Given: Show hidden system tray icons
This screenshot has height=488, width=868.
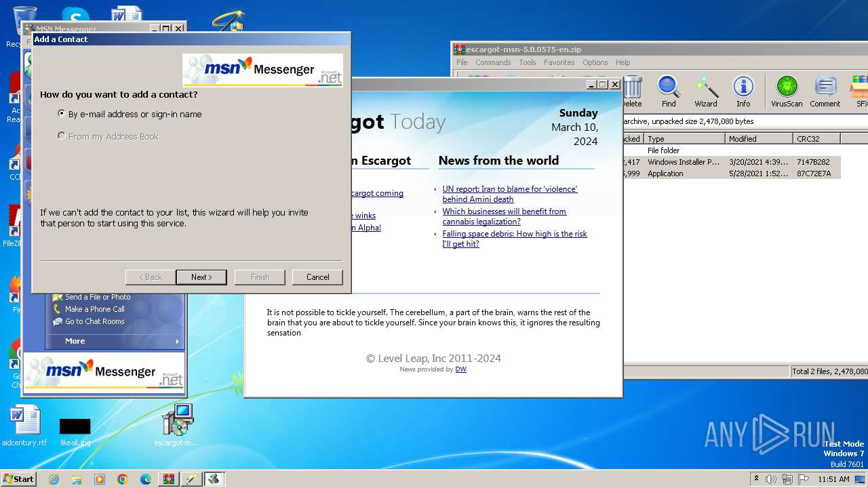Looking at the screenshot, I should [x=757, y=479].
